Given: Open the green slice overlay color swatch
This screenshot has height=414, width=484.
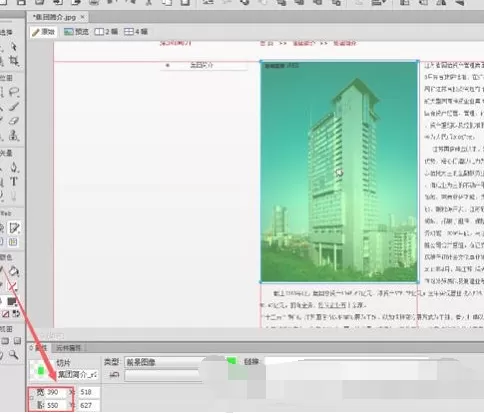Looking at the screenshot, I should 231,361.
